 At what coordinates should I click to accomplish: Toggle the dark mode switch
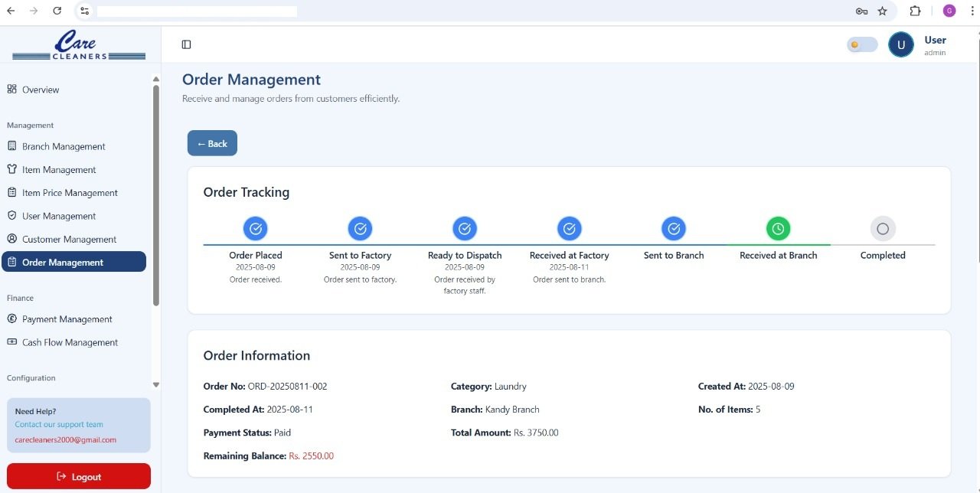click(x=861, y=44)
